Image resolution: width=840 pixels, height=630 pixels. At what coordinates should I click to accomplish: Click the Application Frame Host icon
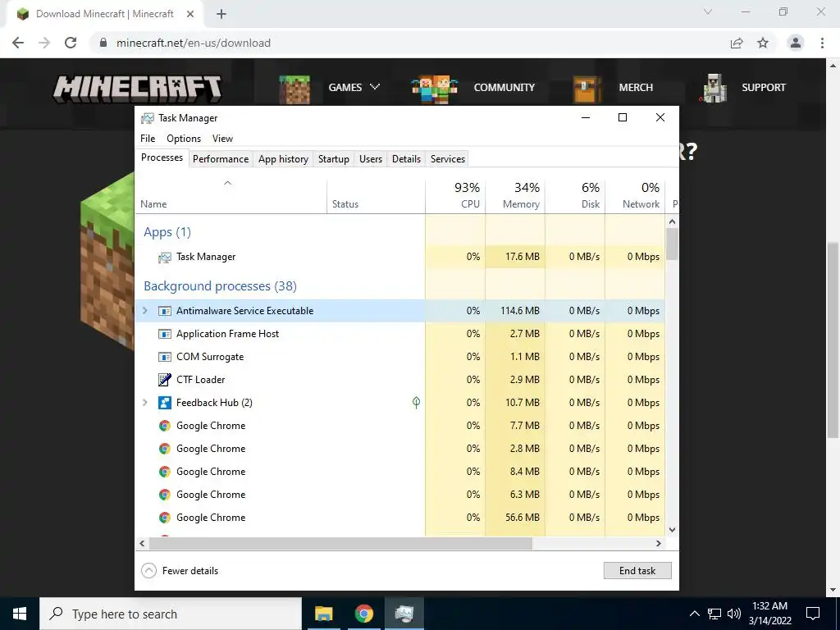(164, 335)
